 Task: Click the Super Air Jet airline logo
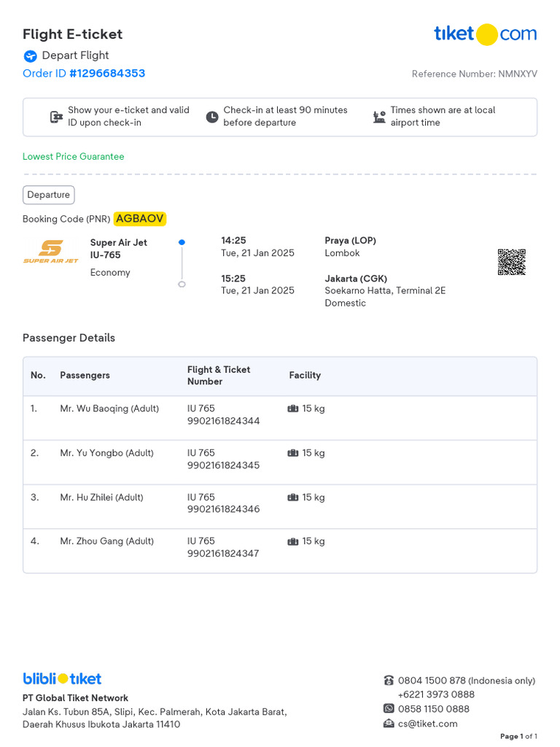click(51, 252)
